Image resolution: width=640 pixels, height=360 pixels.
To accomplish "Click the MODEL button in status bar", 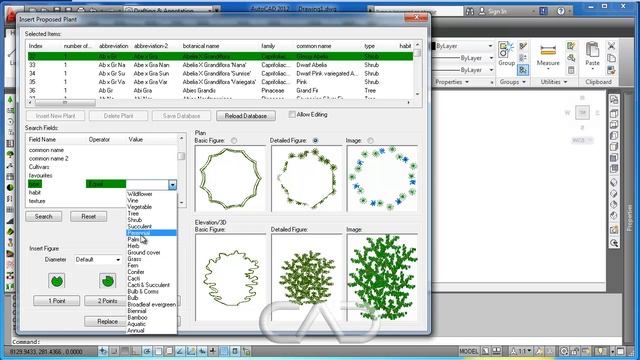I will 469,351.
